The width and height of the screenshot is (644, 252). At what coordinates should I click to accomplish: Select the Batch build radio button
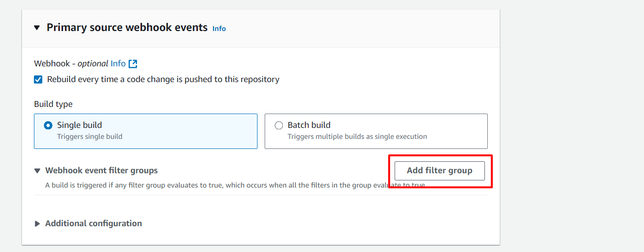click(279, 126)
